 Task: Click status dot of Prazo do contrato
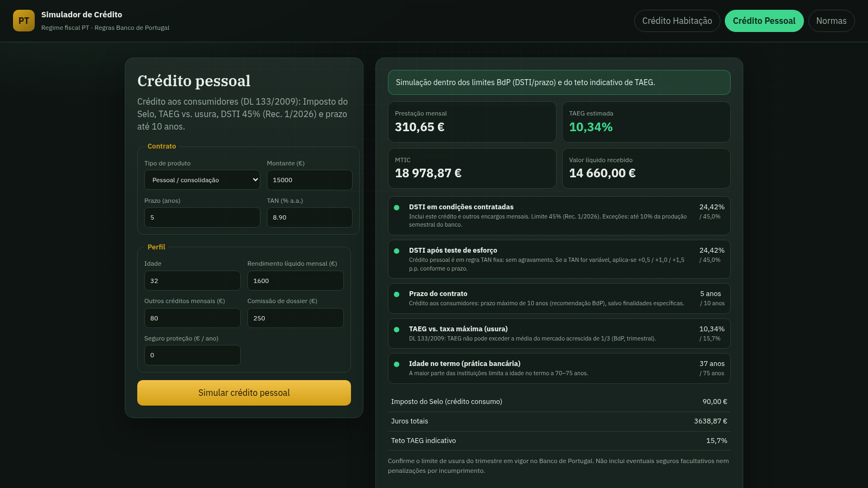(x=397, y=294)
